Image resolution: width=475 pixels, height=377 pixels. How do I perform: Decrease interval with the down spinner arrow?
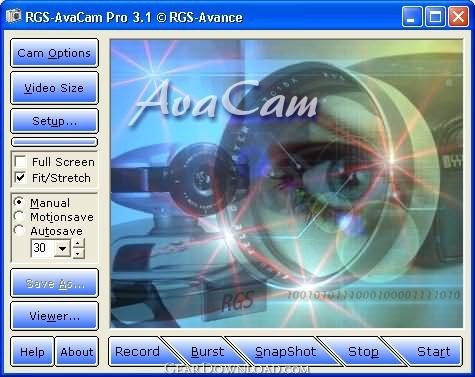click(78, 254)
